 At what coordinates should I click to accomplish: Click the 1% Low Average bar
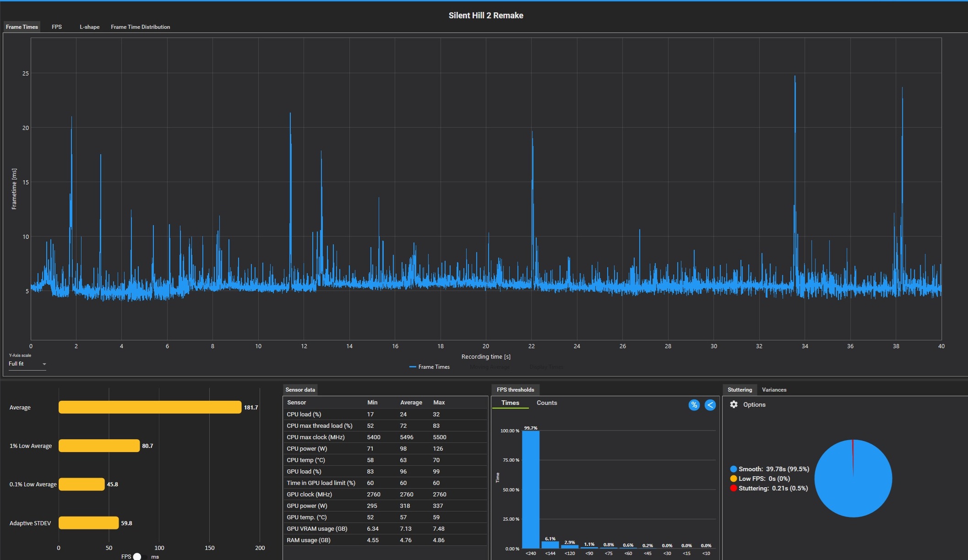[99, 446]
